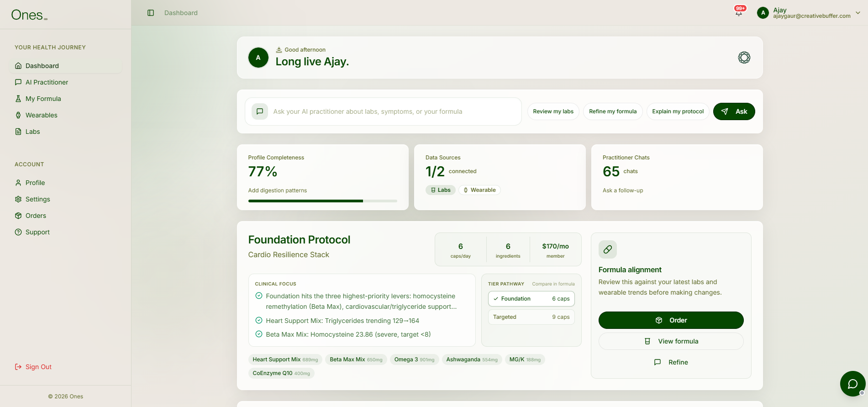The image size is (868, 407).
Task: Click Sign Out
Action: pyautogui.click(x=33, y=367)
